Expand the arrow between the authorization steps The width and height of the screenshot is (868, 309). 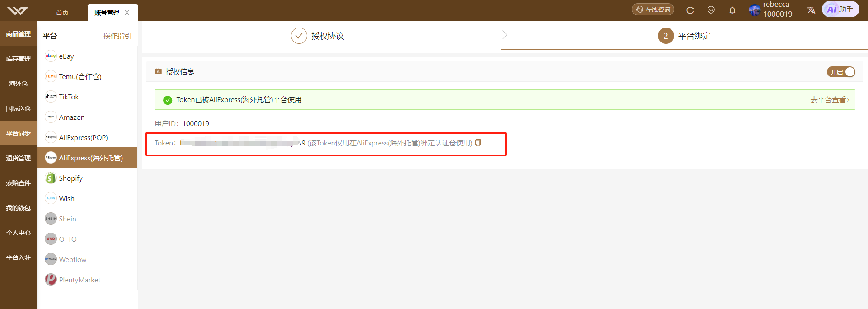click(x=505, y=35)
